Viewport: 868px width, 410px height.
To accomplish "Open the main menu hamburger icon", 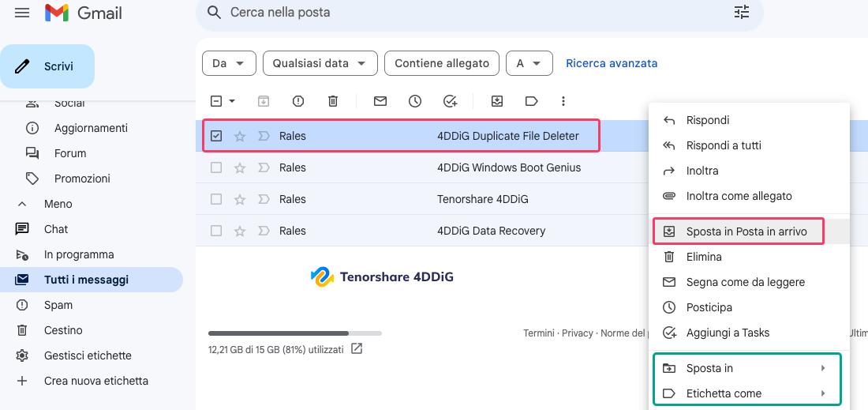I will [22, 13].
